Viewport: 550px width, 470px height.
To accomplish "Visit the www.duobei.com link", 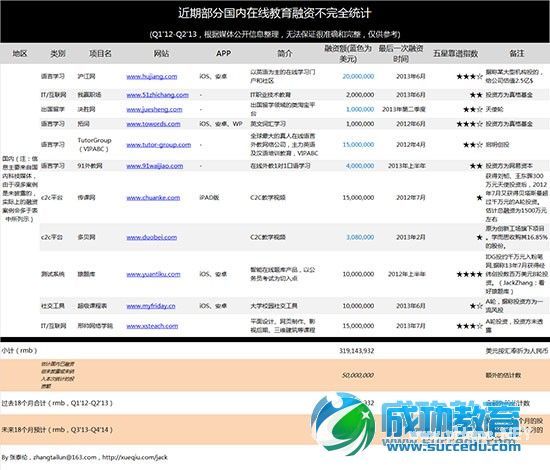I will (x=152, y=237).
